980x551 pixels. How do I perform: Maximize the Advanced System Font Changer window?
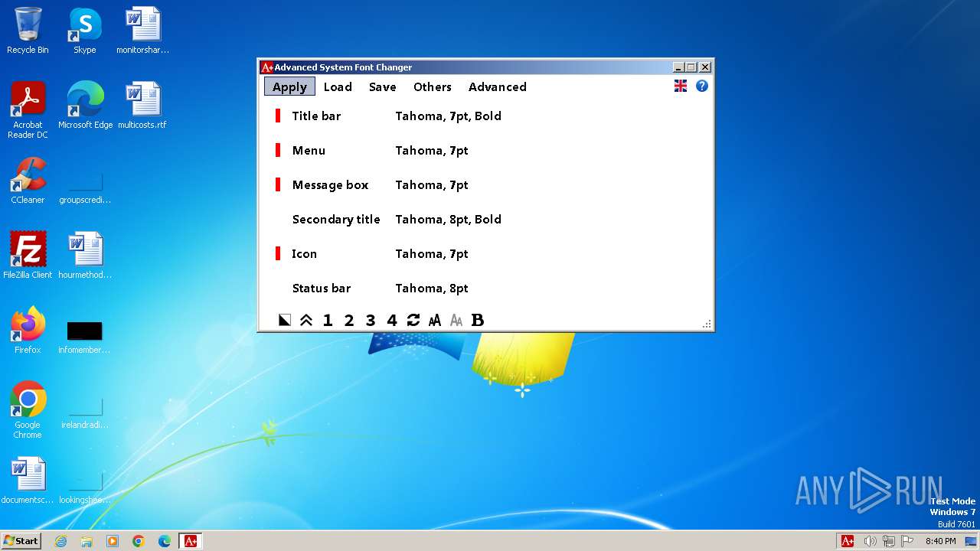(691, 67)
